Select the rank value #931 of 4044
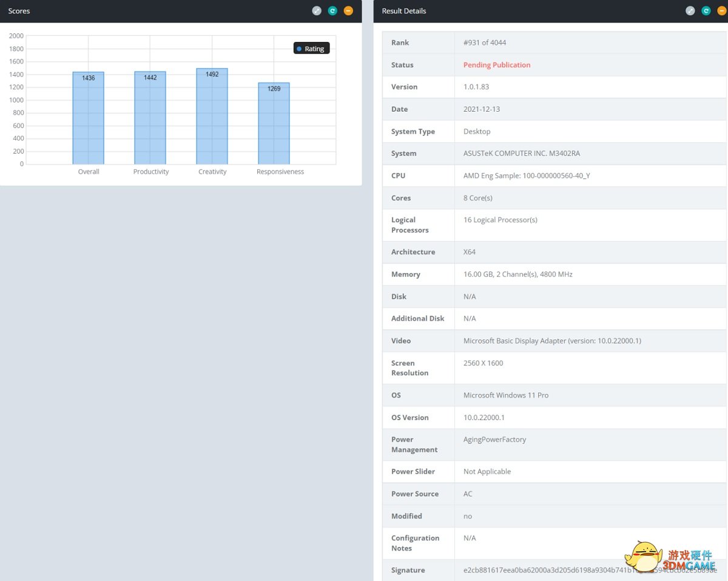 coord(485,42)
